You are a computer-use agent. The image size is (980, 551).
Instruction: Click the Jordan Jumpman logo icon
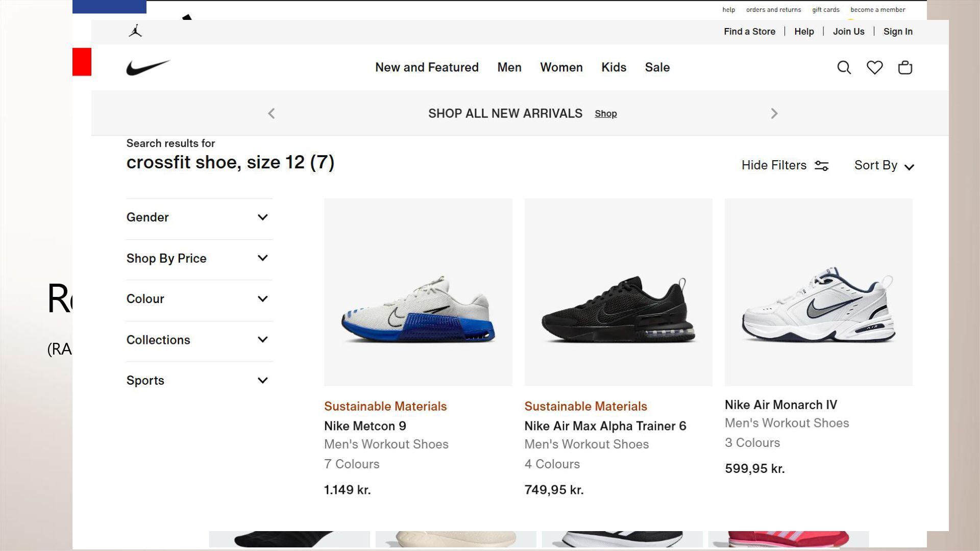(135, 31)
